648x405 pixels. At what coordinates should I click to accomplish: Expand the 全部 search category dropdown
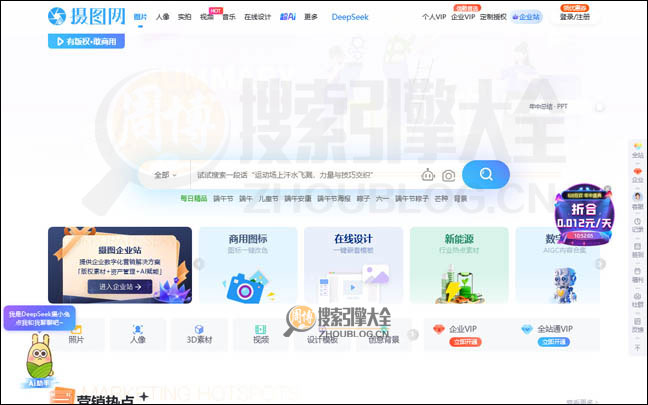click(165, 175)
